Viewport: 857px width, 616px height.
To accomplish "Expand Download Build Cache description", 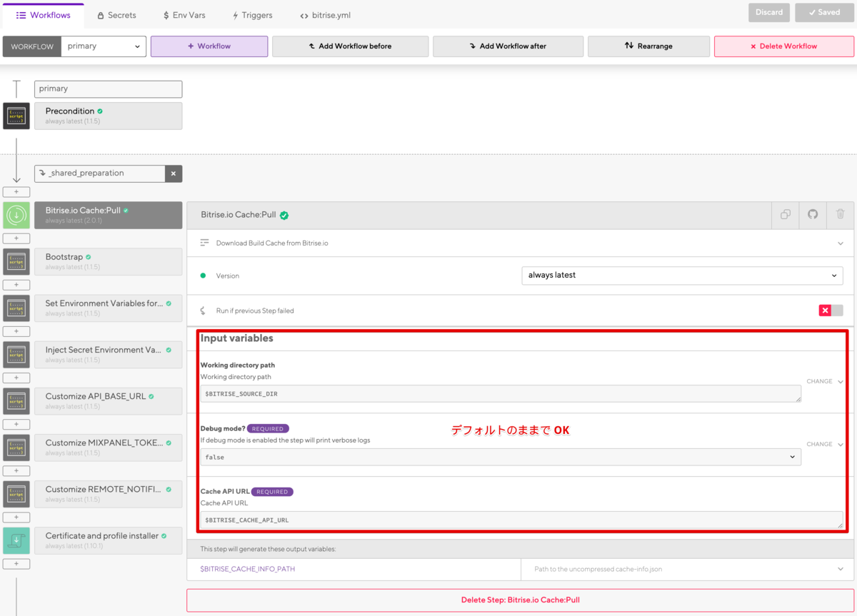I will pyautogui.click(x=840, y=243).
